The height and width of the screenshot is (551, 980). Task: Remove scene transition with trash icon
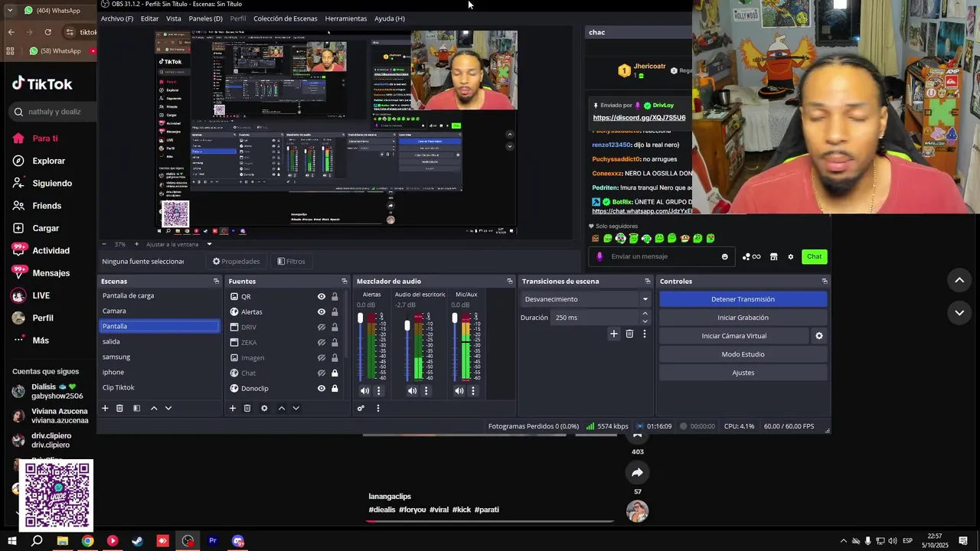[x=629, y=334]
